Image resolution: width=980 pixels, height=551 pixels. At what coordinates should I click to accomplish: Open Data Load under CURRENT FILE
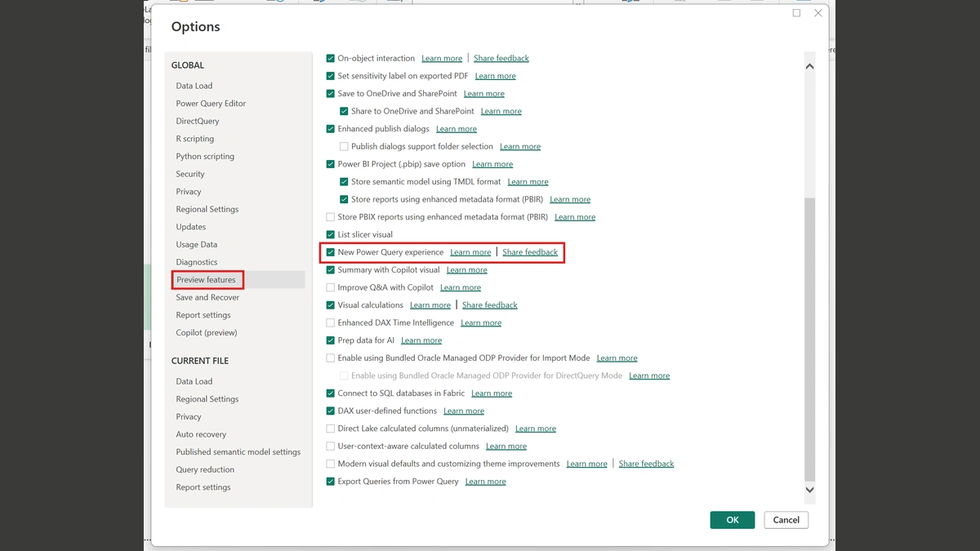(194, 381)
